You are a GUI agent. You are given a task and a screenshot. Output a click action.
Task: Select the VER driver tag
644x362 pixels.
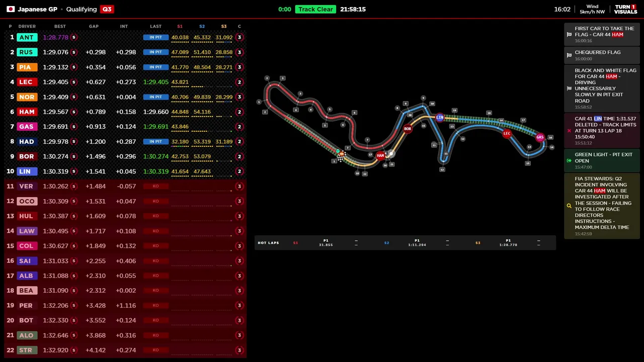pyautogui.click(x=27, y=186)
